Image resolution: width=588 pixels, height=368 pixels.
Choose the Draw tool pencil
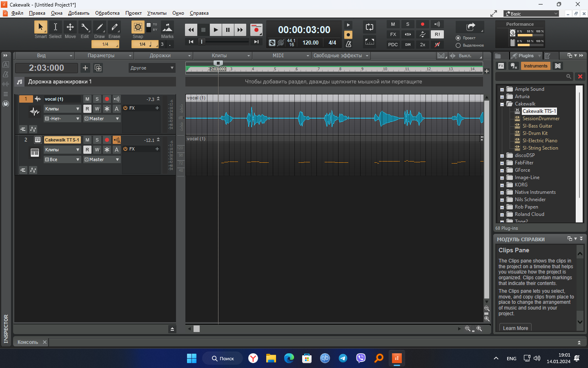[x=100, y=27]
